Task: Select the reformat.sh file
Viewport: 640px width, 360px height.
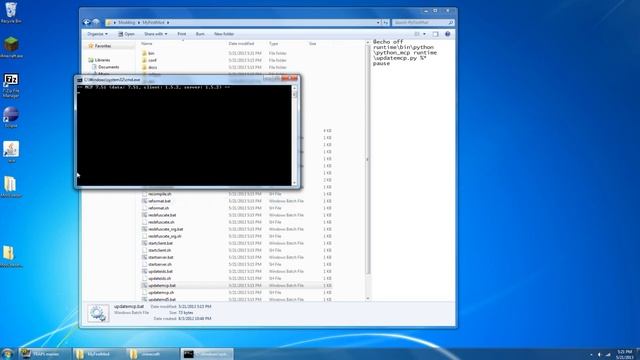Action: tap(158, 208)
